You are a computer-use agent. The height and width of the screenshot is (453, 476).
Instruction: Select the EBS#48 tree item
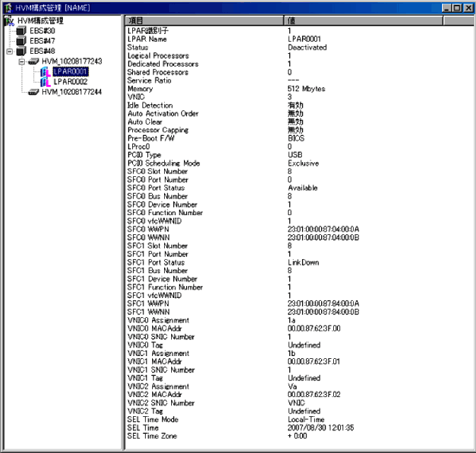coord(42,51)
